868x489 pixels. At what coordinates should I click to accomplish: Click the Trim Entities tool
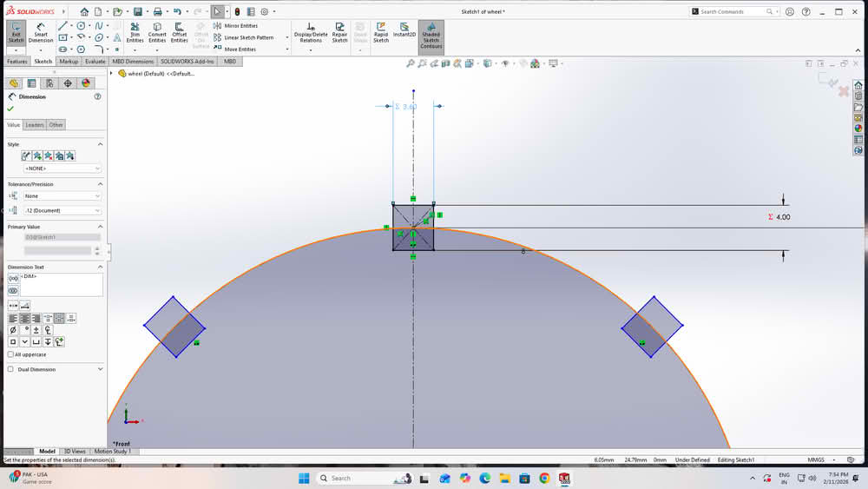(x=135, y=33)
